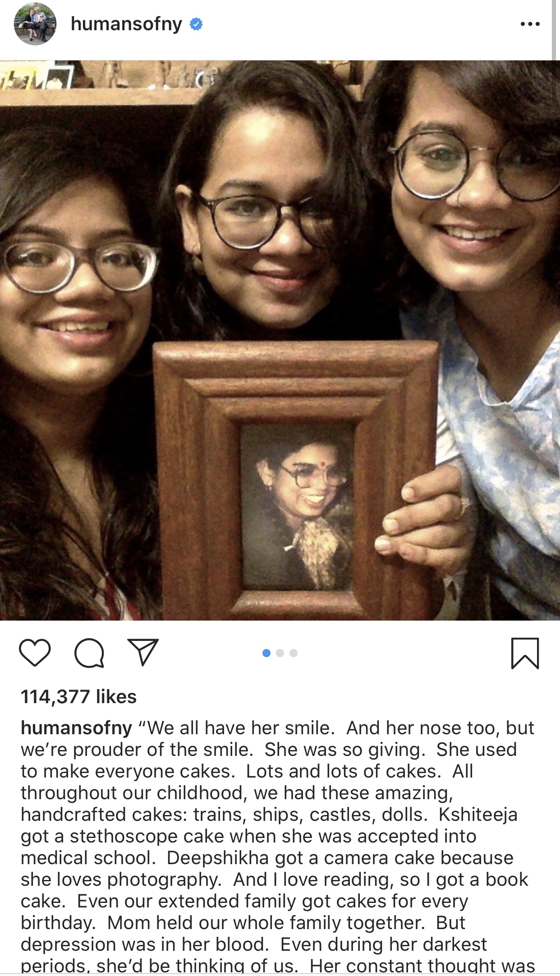This screenshot has width=560, height=976.
Task: Tap the post photo of three sisters
Action: click(280, 341)
